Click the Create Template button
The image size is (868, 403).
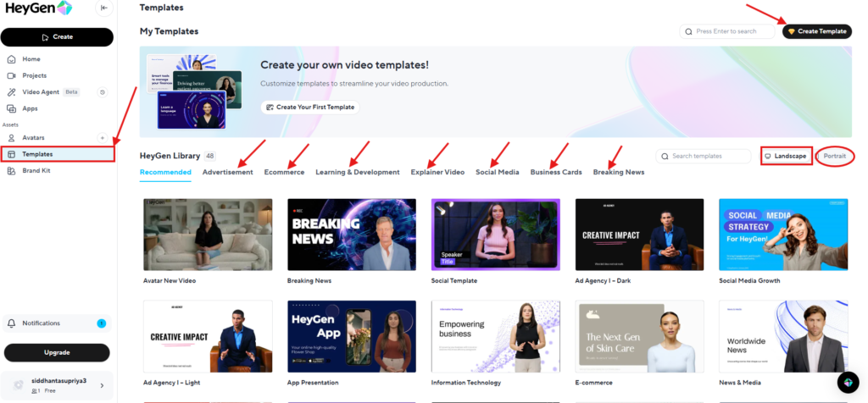click(x=817, y=31)
